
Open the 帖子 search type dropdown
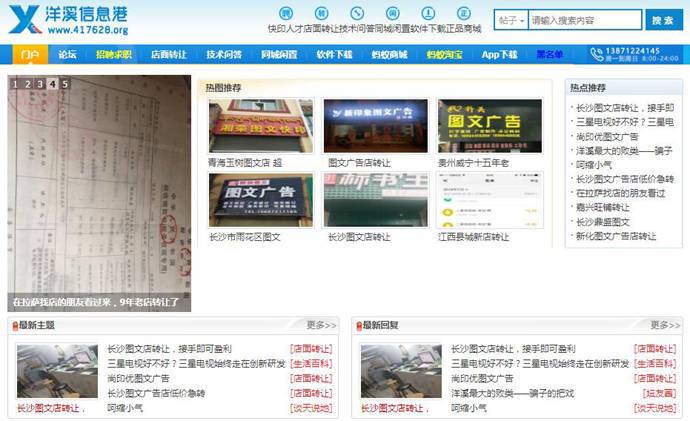511,20
